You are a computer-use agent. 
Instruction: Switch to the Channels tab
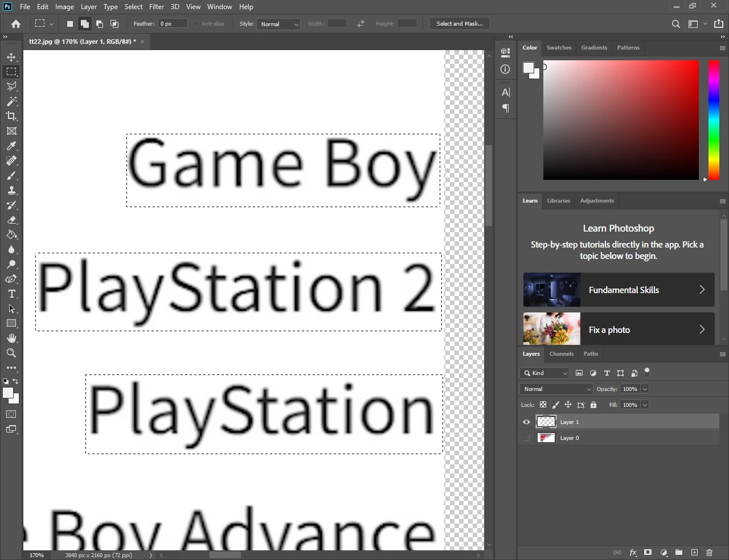tap(562, 354)
